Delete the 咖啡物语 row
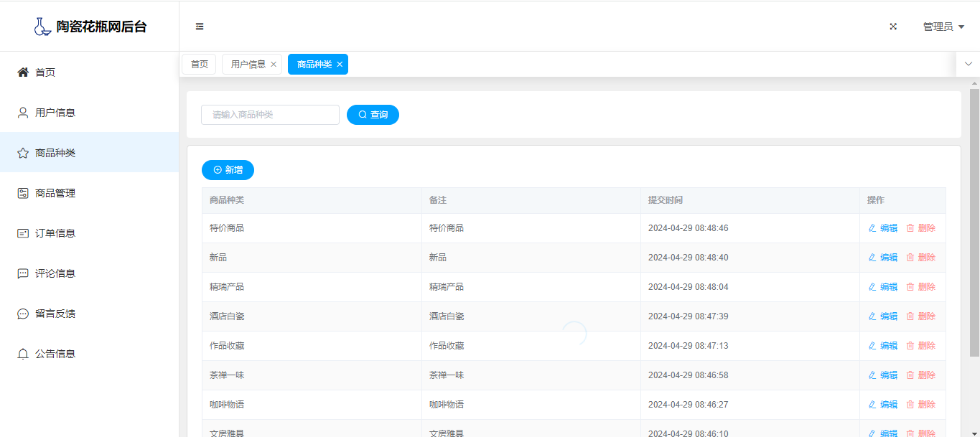 click(x=921, y=404)
